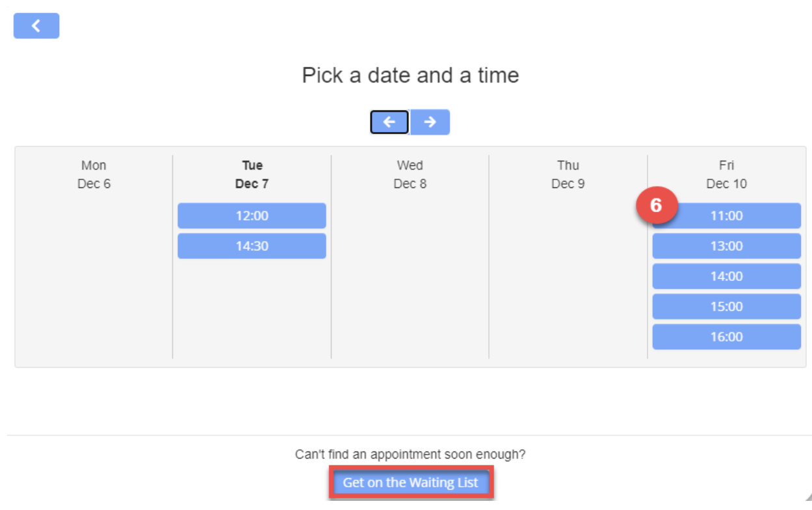Select the bold Tue Dec 7 header
This screenshot has width=812, height=510.
coord(252,174)
